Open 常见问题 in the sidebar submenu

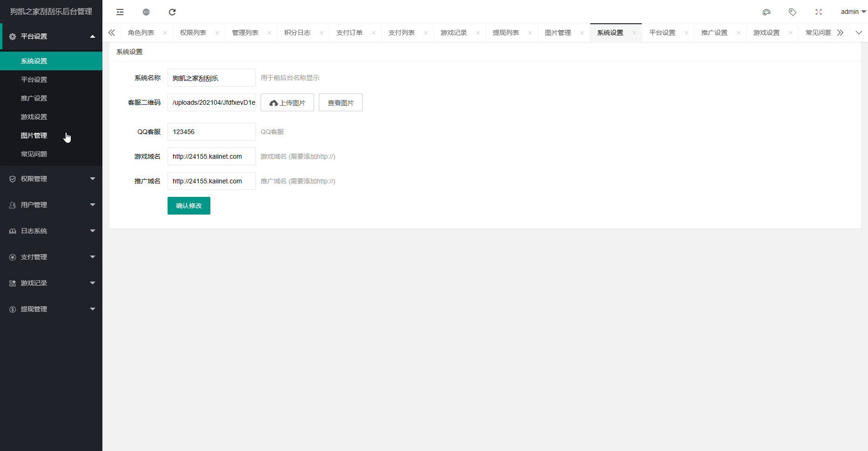(x=51, y=154)
